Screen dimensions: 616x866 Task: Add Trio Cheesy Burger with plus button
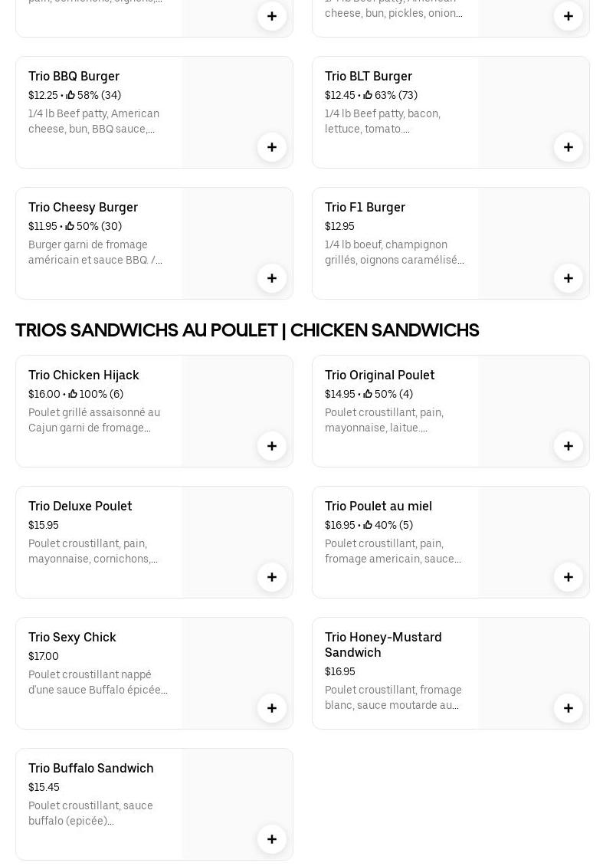coord(272,278)
